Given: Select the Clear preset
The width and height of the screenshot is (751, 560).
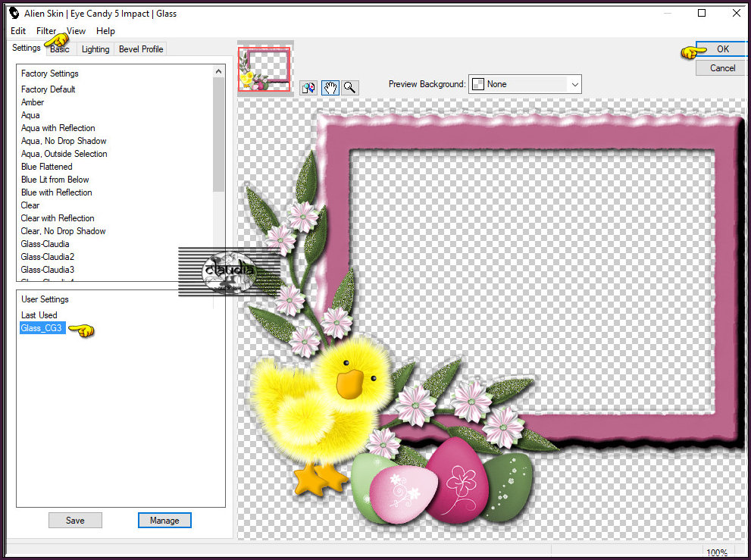Looking at the screenshot, I should [x=30, y=205].
